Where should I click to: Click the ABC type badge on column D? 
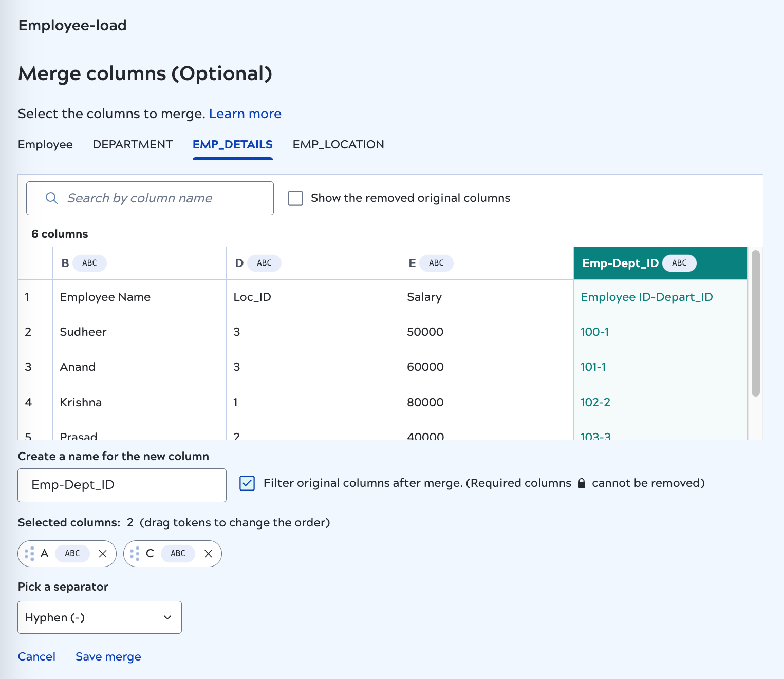click(x=264, y=263)
